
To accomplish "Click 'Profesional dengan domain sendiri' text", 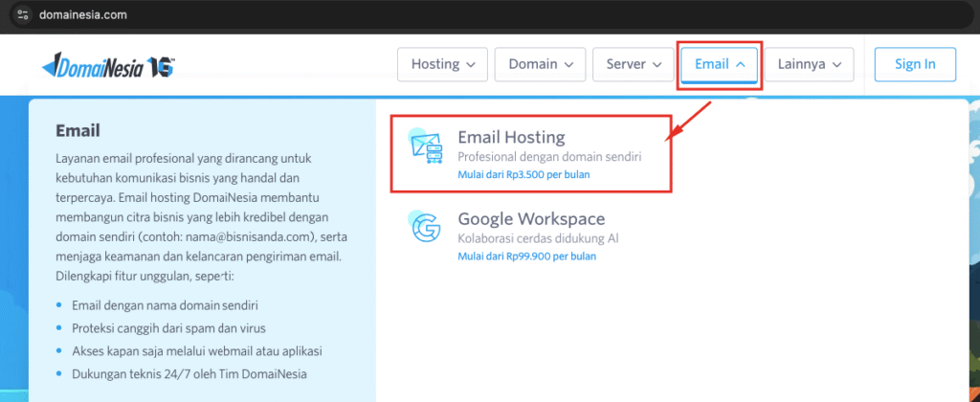I will [549, 156].
